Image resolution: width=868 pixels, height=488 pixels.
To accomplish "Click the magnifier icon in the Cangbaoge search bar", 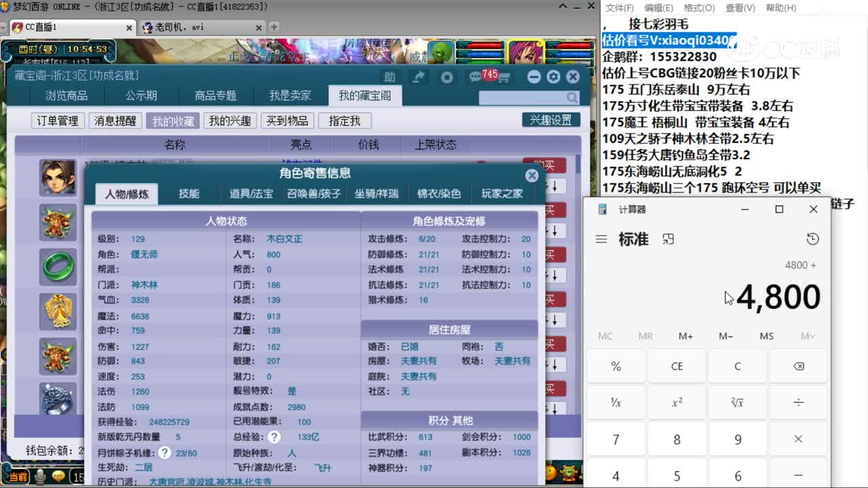I will [x=572, y=98].
